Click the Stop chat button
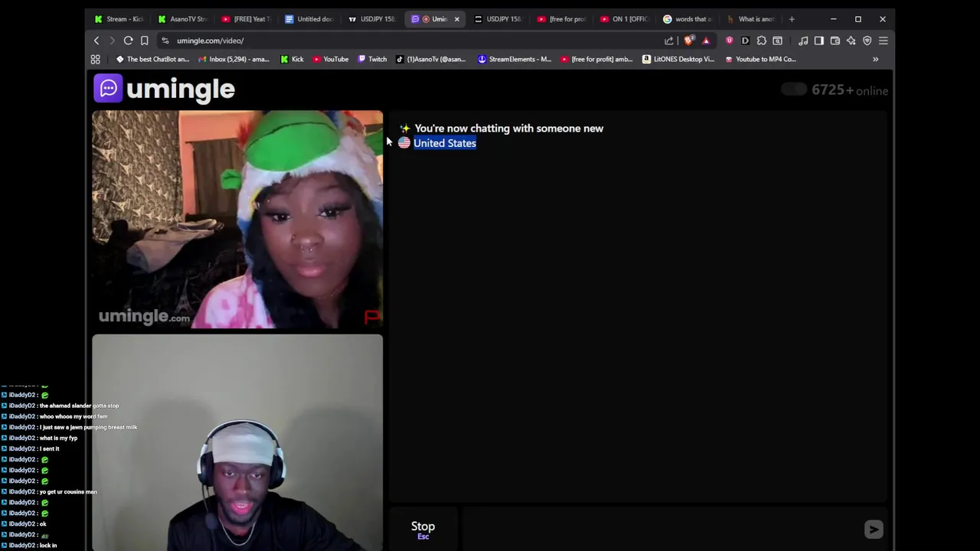The image size is (980, 551). tap(423, 529)
